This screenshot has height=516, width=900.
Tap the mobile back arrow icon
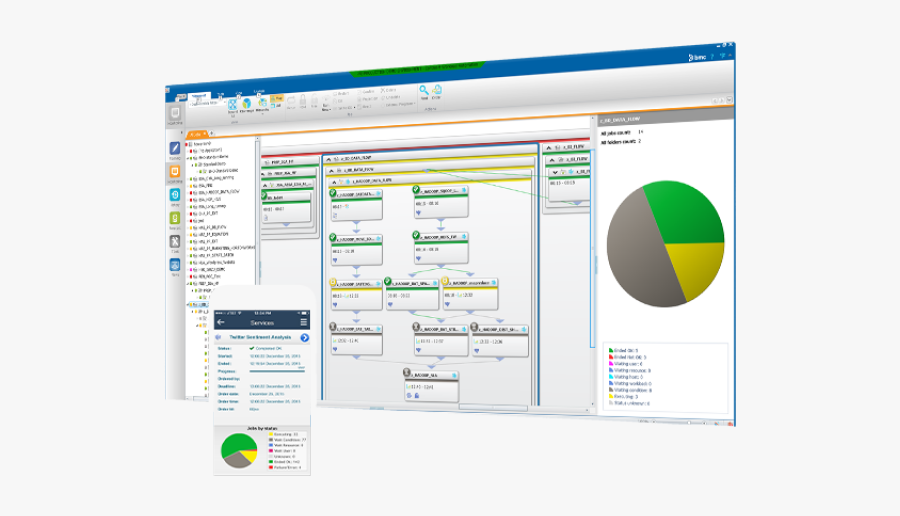[x=221, y=322]
